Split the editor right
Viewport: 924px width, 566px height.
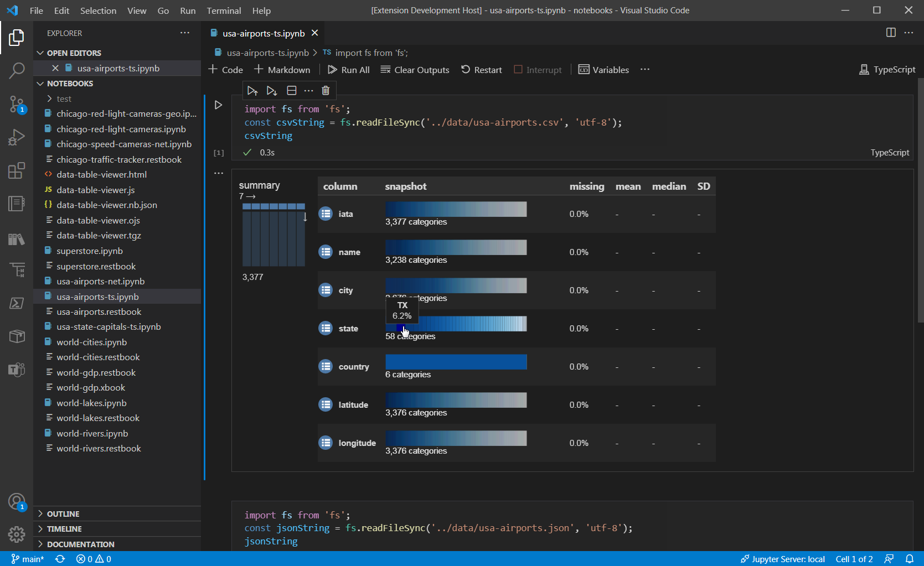[x=891, y=33]
